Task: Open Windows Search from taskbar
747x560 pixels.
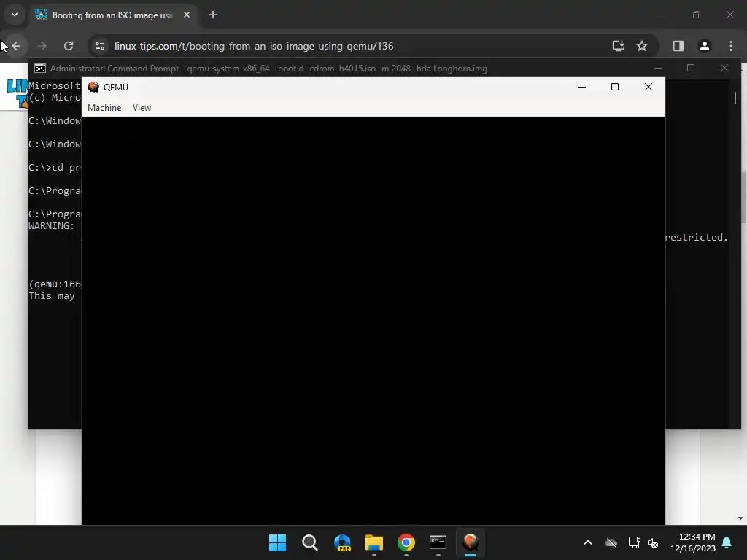Action: (309, 542)
